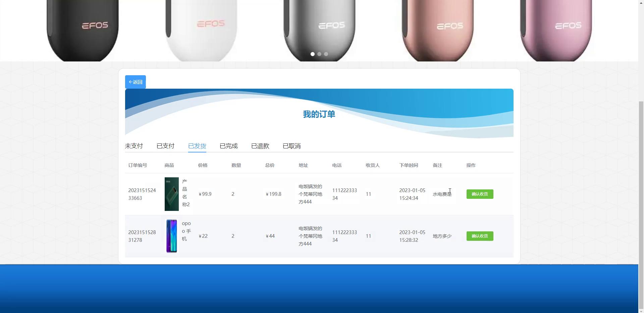This screenshot has width=644, height=313.
Task: Click the black EFOS device image
Action: 83,30
